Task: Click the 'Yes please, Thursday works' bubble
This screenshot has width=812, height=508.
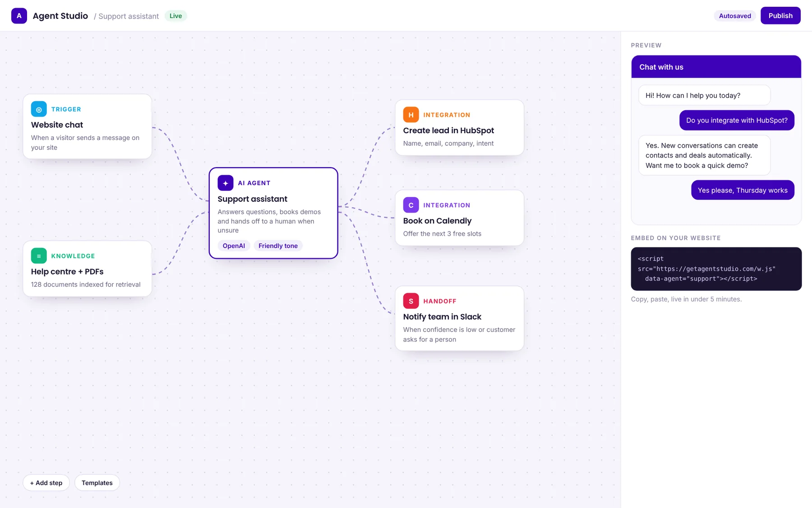Action: 743,190
